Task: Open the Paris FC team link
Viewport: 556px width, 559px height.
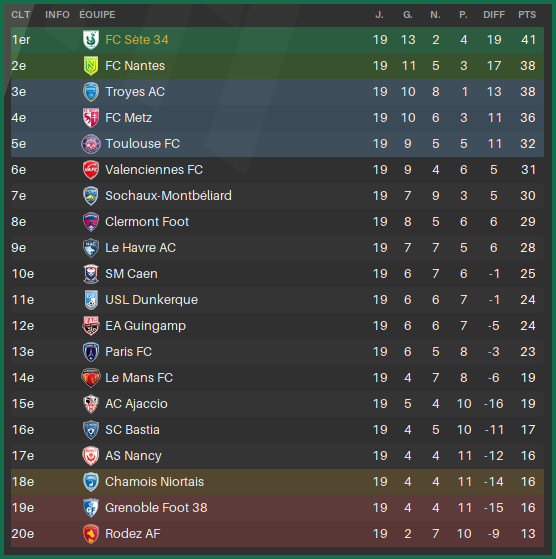Action: 128,352
